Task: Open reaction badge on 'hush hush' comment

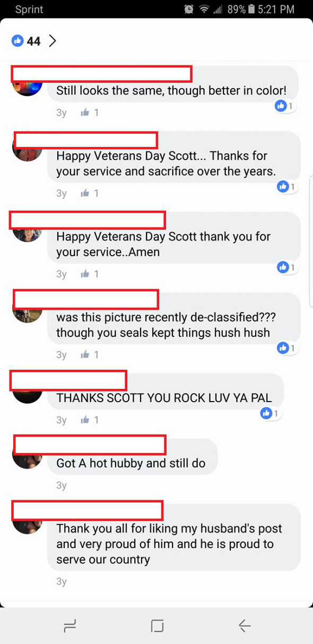Action: click(287, 348)
